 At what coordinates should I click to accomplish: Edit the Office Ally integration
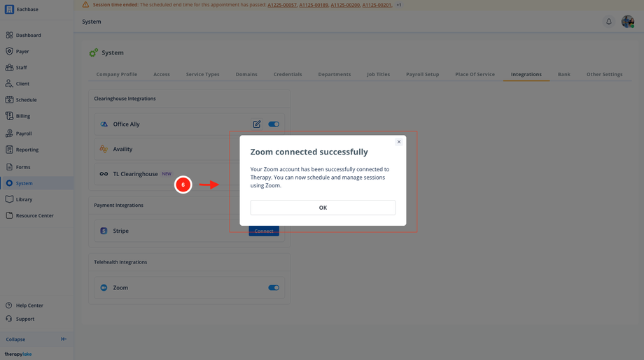click(x=257, y=124)
